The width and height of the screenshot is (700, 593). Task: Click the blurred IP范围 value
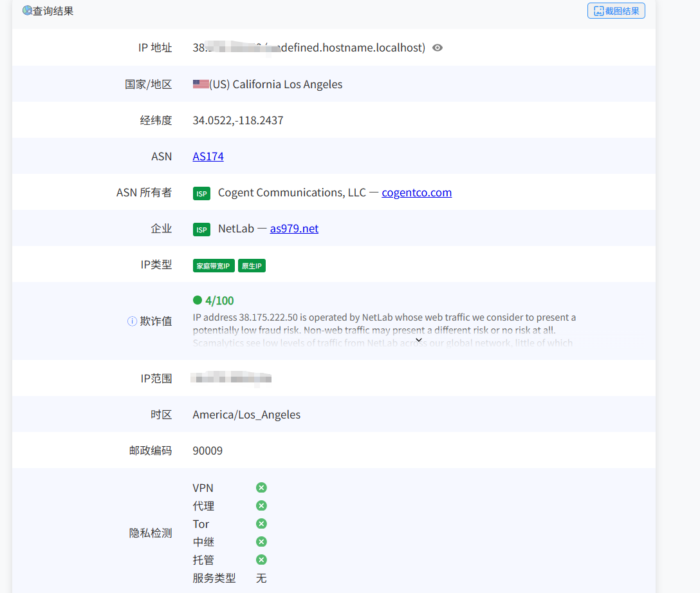click(232, 378)
